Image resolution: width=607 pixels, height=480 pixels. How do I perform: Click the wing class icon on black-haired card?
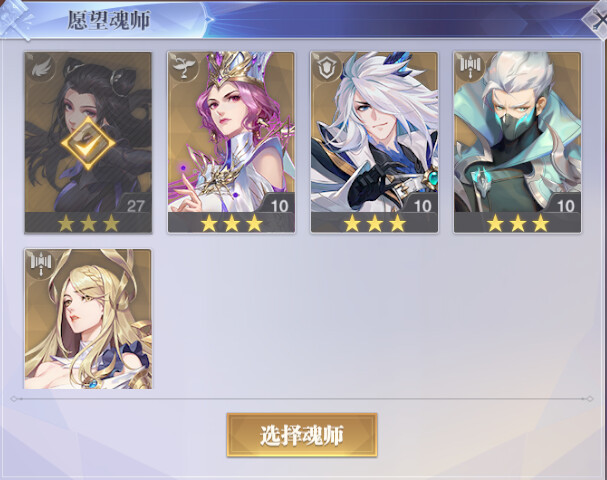(x=40, y=67)
